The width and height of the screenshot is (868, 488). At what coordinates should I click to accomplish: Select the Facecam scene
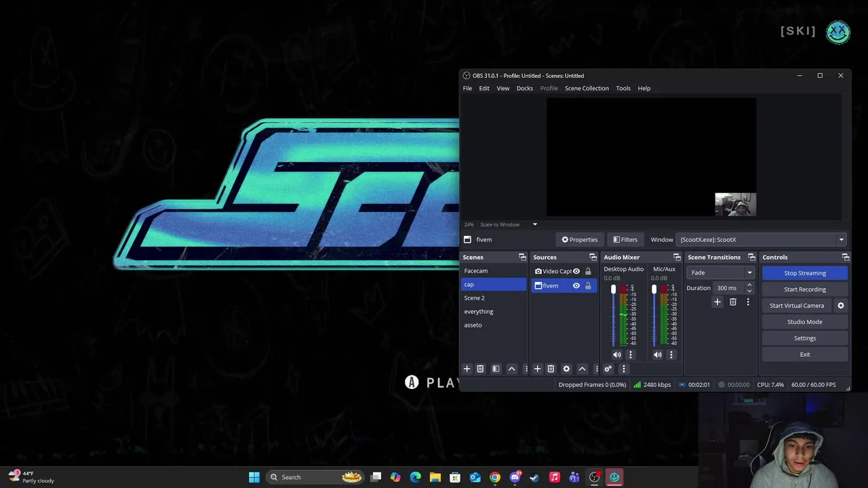(494, 271)
